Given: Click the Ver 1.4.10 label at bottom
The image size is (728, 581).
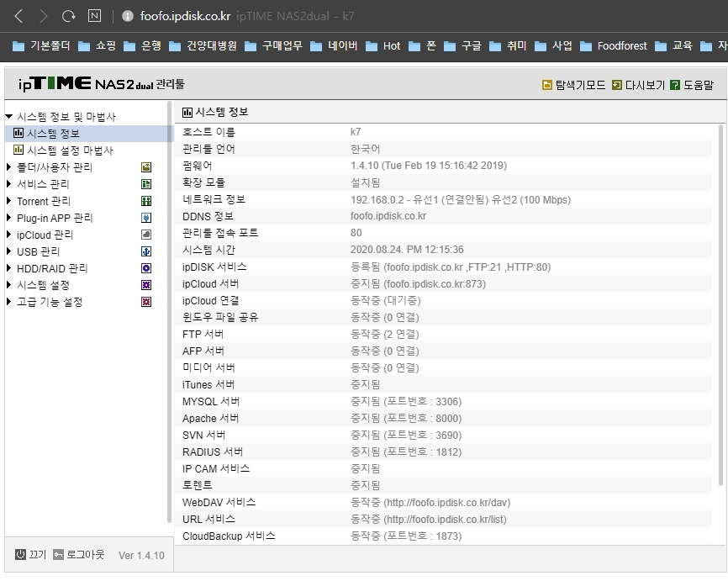Looking at the screenshot, I should (141, 556).
